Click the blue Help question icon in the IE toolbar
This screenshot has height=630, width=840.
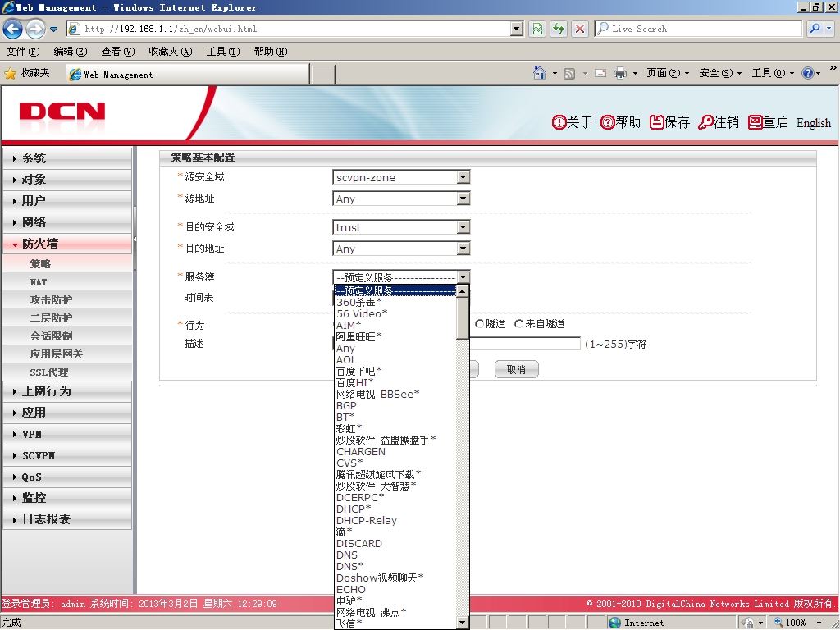coord(808,73)
